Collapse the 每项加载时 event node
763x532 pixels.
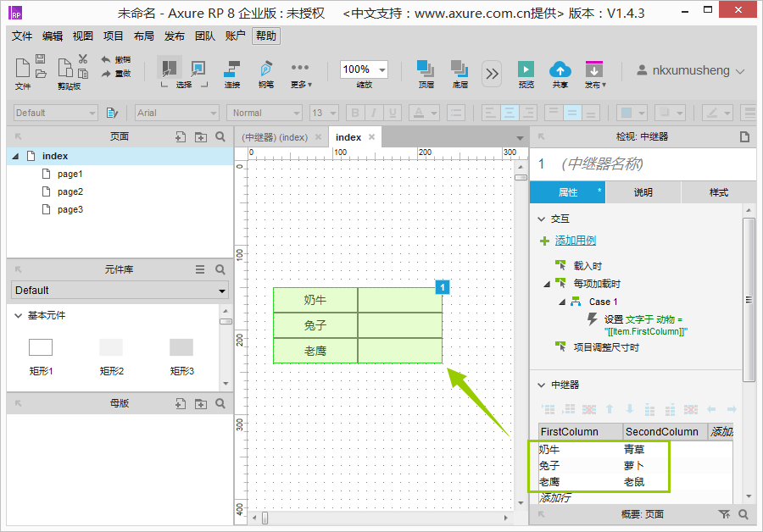pyautogui.click(x=547, y=284)
